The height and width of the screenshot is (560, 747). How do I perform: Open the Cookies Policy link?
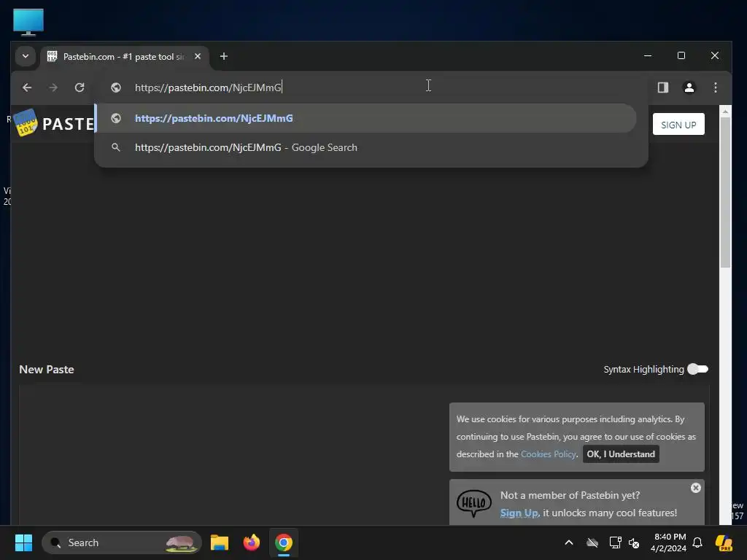pyautogui.click(x=548, y=454)
